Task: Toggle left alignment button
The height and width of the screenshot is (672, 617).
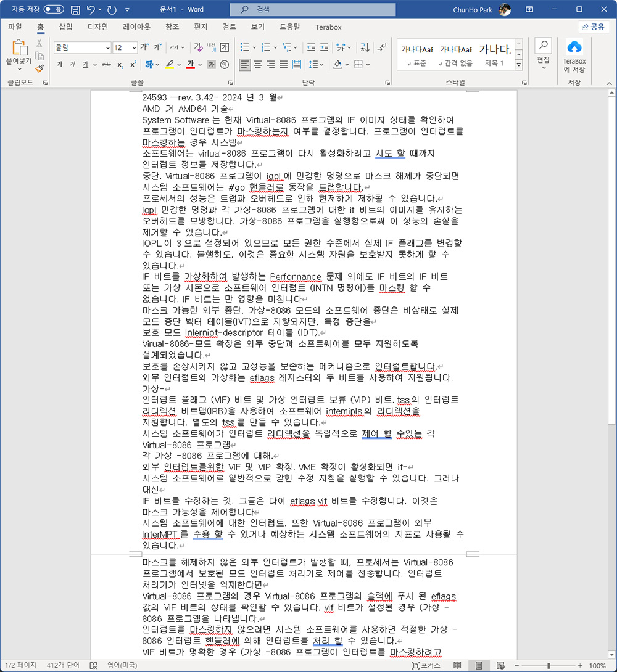Action: pyautogui.click(x=245, y=64)
